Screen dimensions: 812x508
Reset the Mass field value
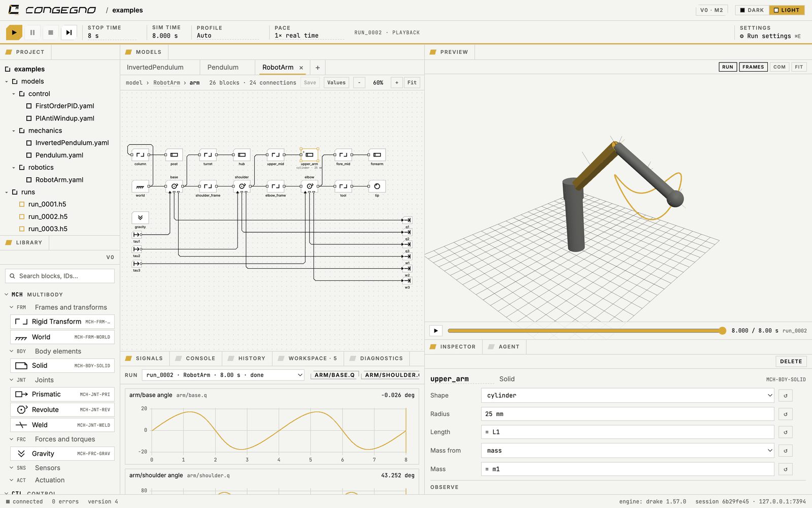(786, 469)
